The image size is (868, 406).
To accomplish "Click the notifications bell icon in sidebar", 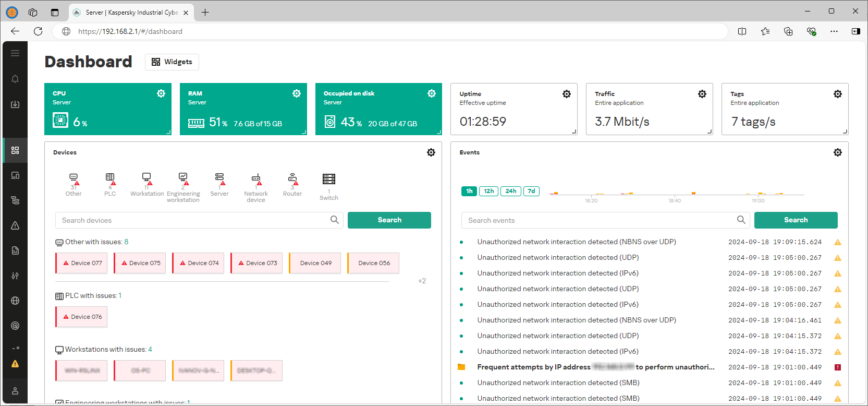I will (15, 79).
